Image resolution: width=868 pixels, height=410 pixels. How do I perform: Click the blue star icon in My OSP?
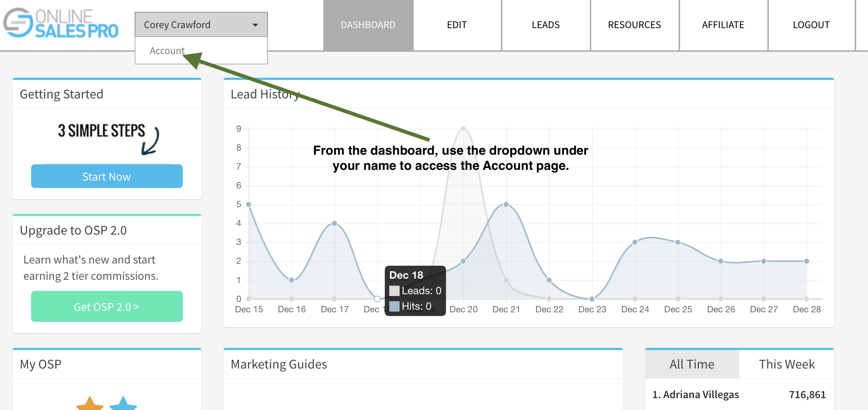pyautogui.click(x=123, y=403)
